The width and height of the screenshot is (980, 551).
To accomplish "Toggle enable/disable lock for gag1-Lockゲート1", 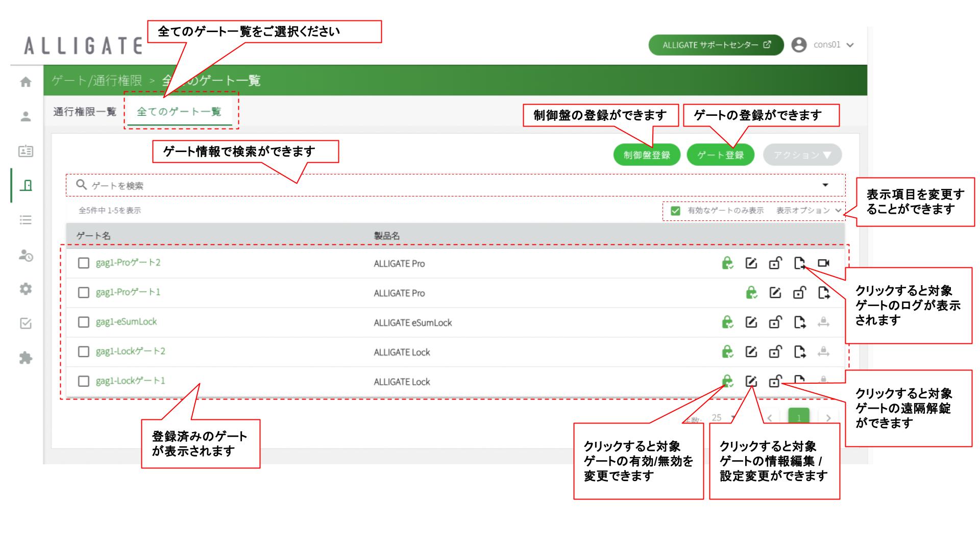I will (727, 382).
